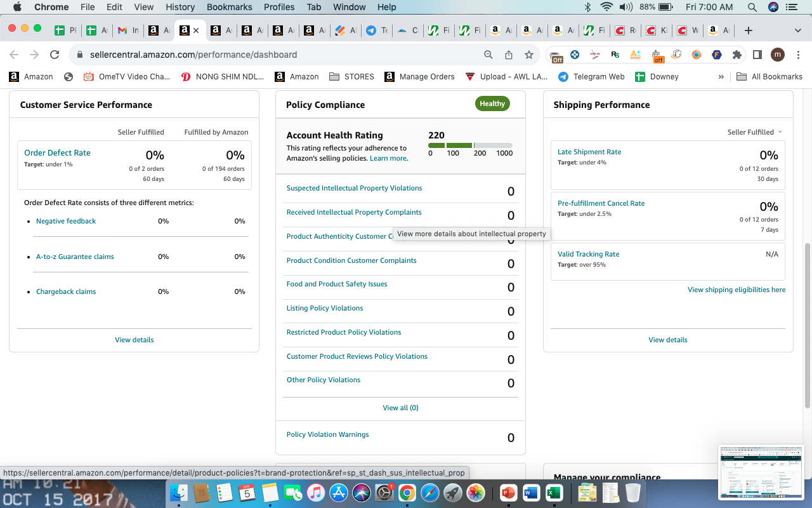Image resolution: width=812 pixels, height=508 pixels.
Task: Open Safari from the Dock
Action: (x=429, y=492)
